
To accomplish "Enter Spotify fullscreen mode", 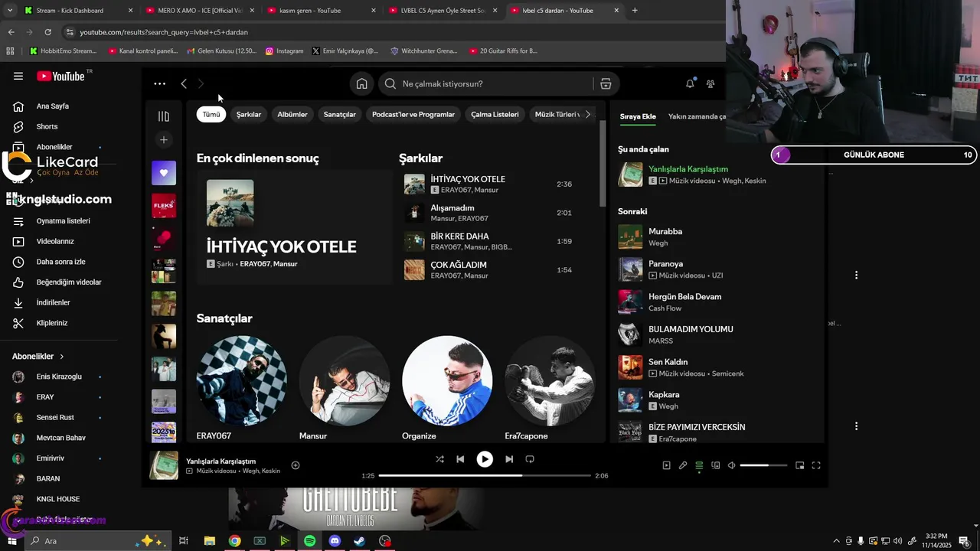I will coord(816,465).
